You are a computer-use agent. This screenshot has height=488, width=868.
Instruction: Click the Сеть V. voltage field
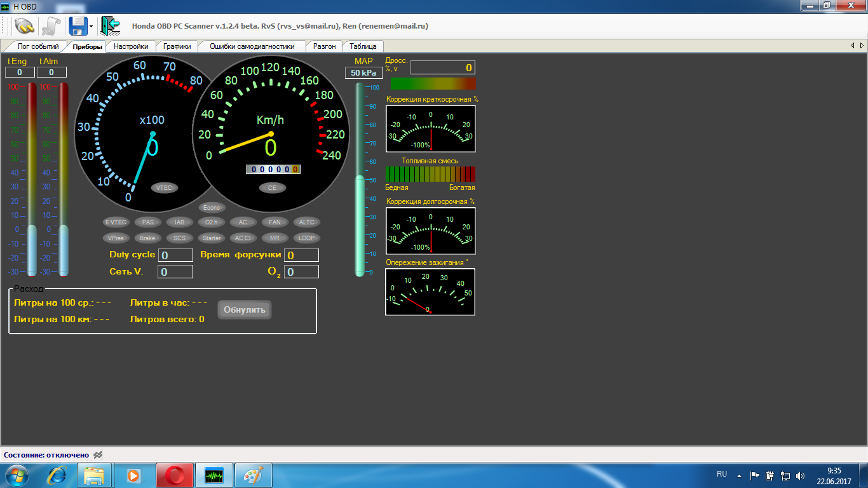(175, 272)
